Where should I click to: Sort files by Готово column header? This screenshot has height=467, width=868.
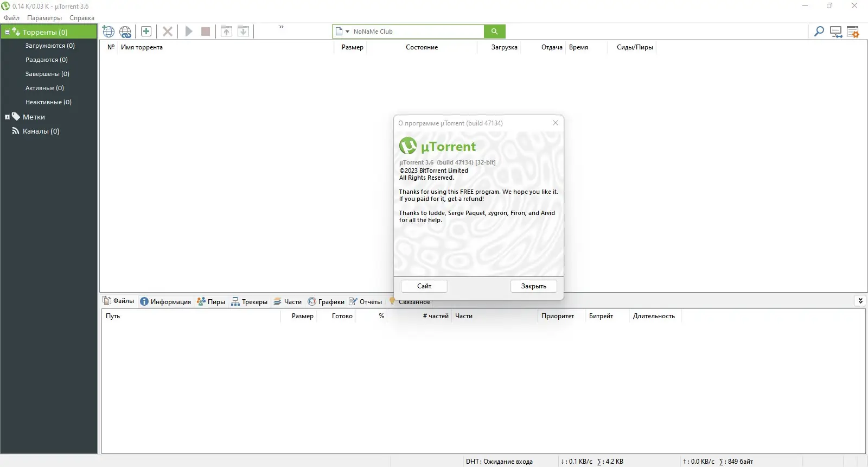pyautogui.click(x=342, y=316)
